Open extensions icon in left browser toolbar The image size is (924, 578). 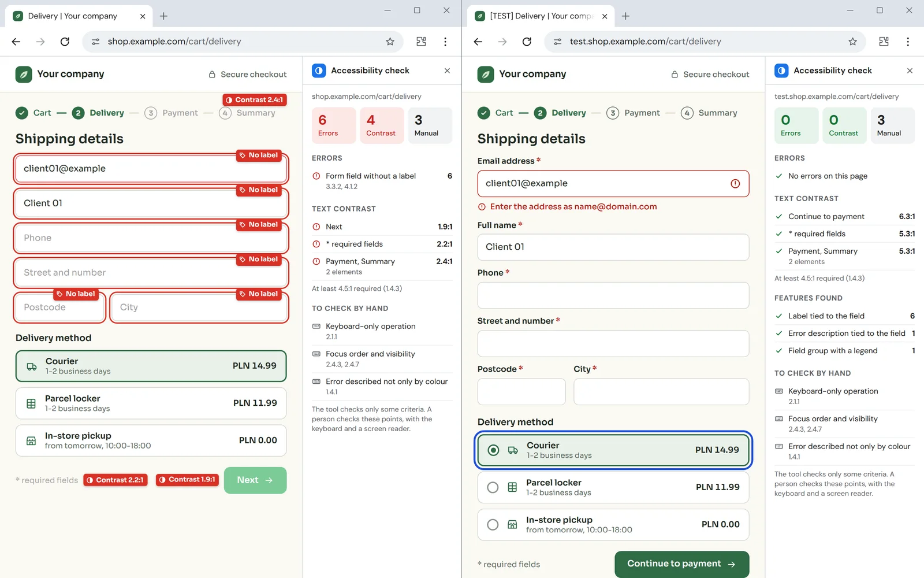tap(421, 42)
